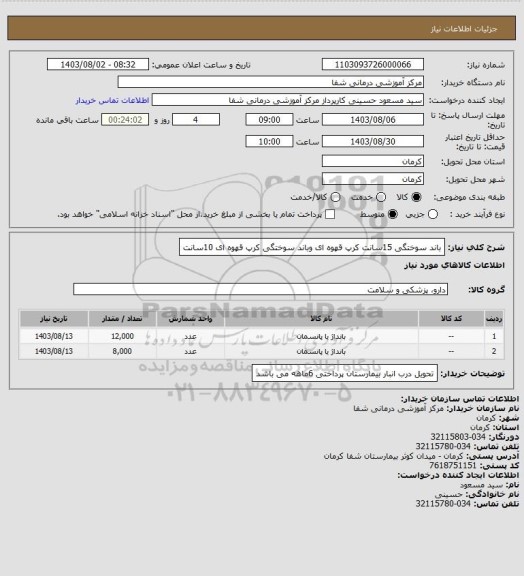Choose the متوسط purchase process option

pos(393,214)
